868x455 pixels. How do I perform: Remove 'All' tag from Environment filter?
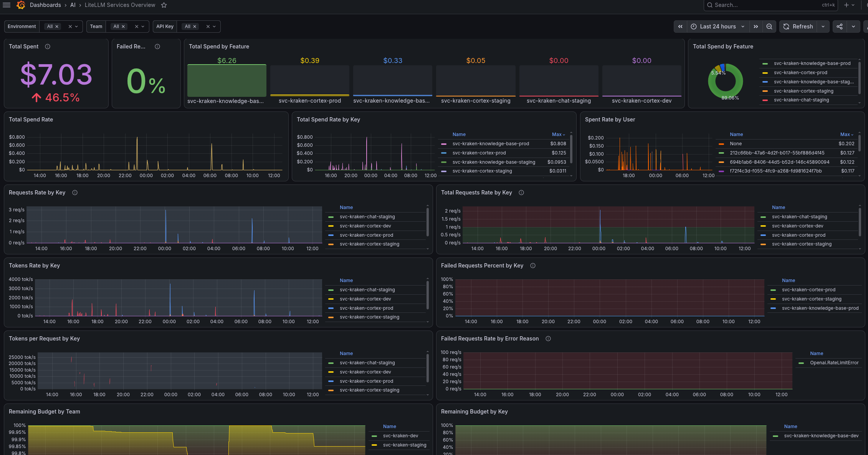click(x=57, y=27)
